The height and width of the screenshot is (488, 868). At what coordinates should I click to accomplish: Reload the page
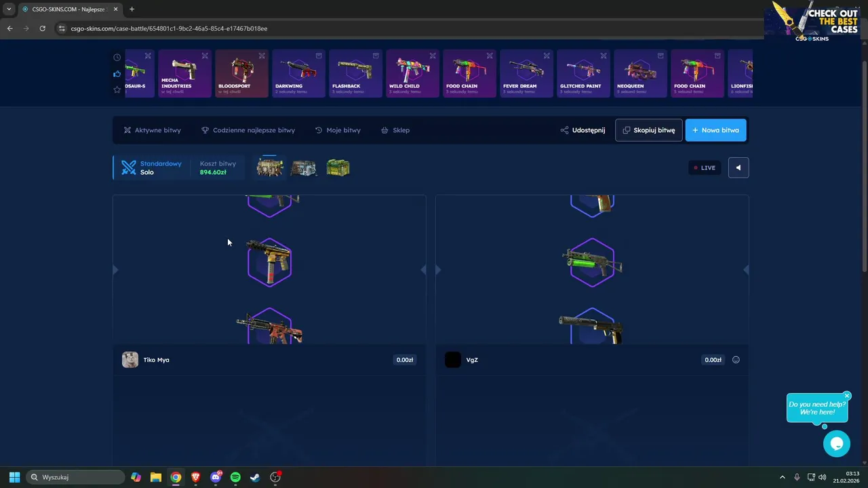(42, 28)
